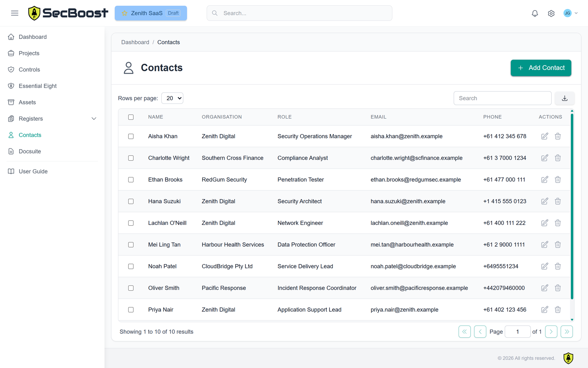Toggle the hamburger sidebar menu

[x=15, y=13]
